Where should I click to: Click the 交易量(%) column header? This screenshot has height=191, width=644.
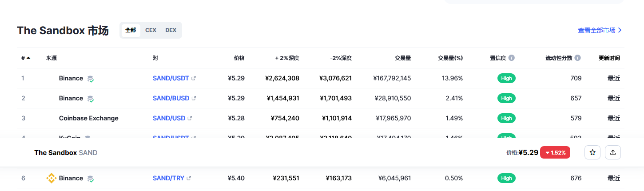pyautogui.click(x=450, y=58)
